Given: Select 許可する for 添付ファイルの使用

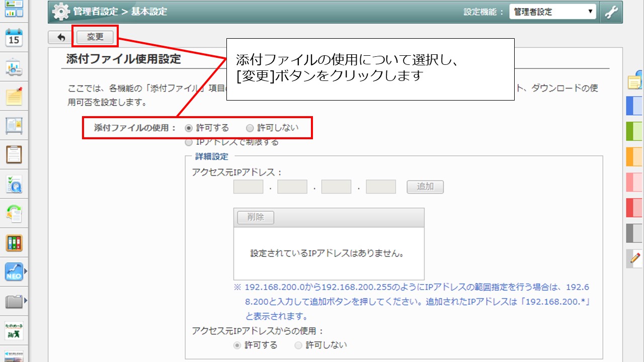Looking at the screenshot, I should coord(189,128).
